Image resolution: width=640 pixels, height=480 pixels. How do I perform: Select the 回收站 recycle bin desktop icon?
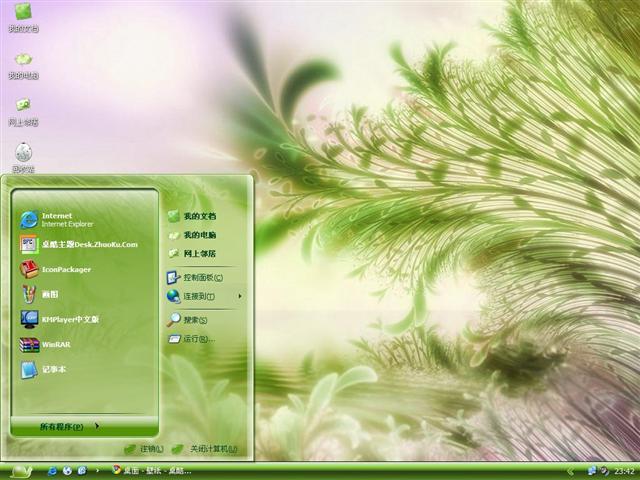coord(23,158)
